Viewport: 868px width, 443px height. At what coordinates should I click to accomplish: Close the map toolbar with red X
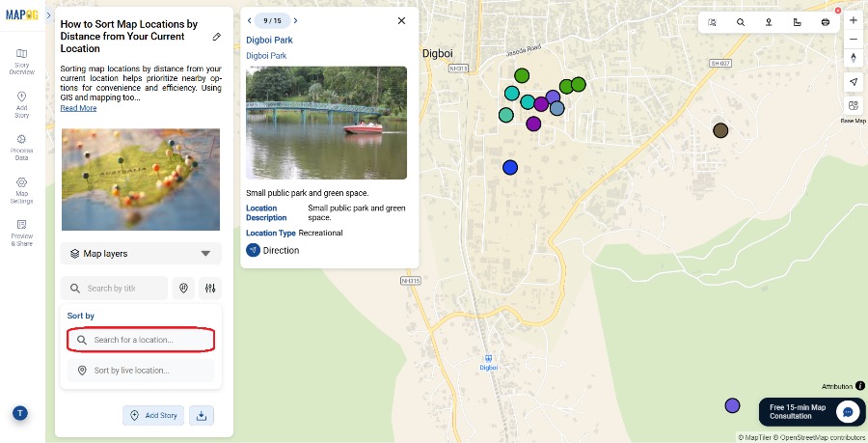838,11
